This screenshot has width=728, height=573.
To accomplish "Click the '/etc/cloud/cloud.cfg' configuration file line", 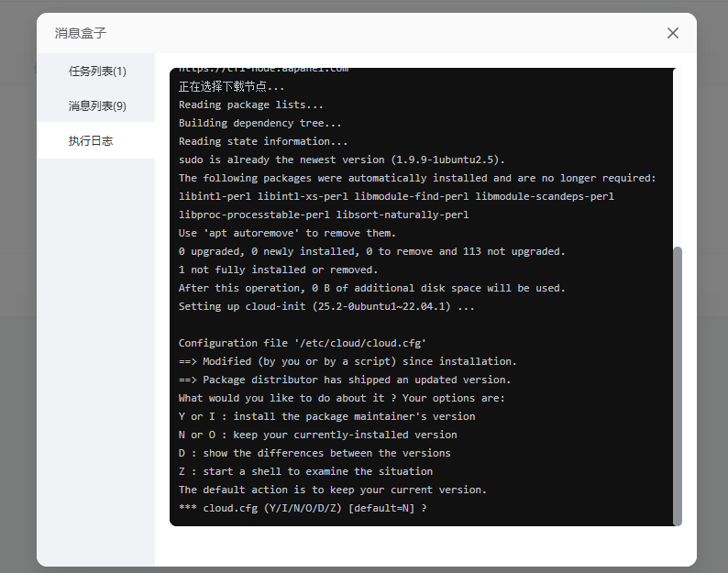I will tap(302, 343).
